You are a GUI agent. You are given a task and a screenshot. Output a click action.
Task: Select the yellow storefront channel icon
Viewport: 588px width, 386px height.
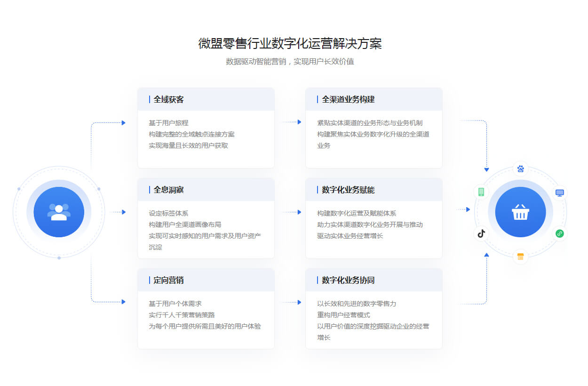tap(520, 257)
